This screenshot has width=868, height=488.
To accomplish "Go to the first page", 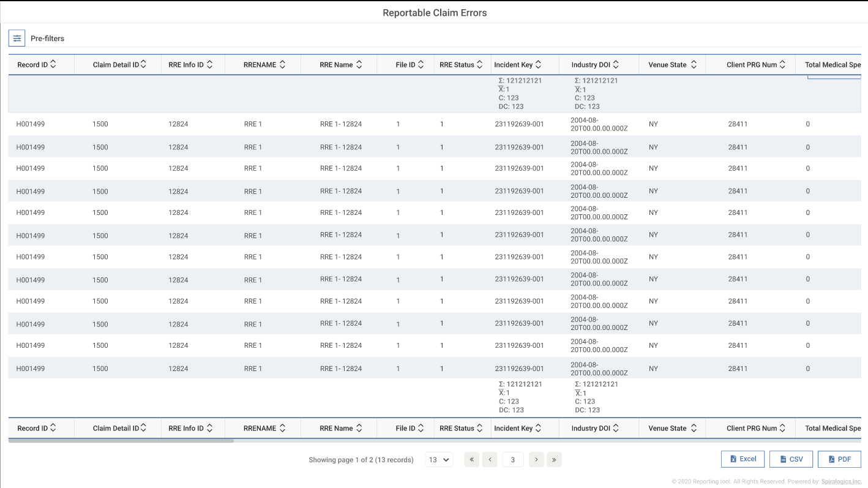I will click(x=471, y=460).
